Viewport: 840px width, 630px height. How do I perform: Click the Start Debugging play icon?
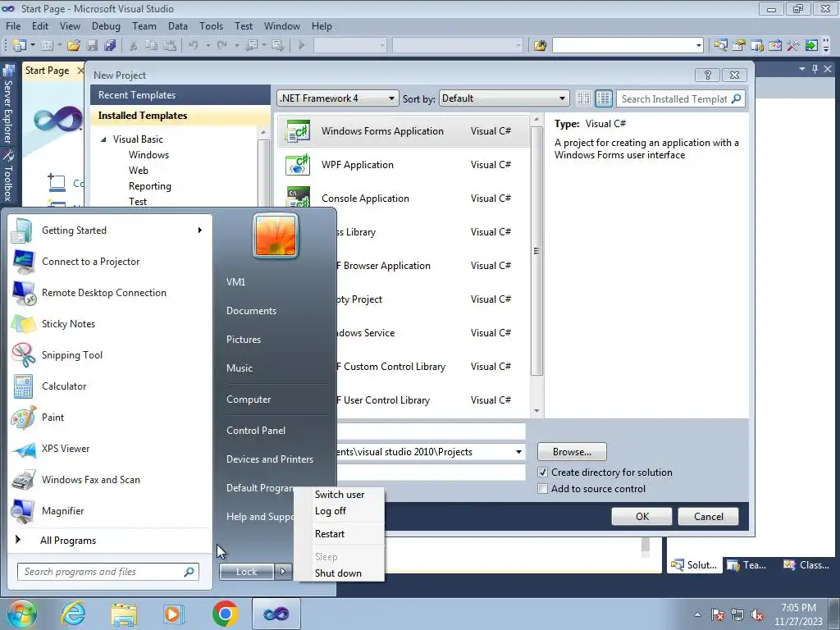pos(302,46)
